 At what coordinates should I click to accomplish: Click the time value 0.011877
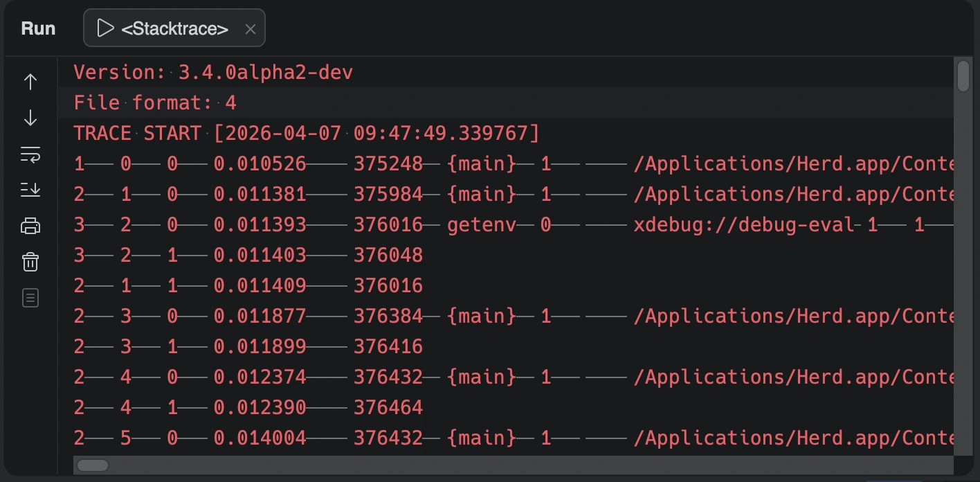260,316
